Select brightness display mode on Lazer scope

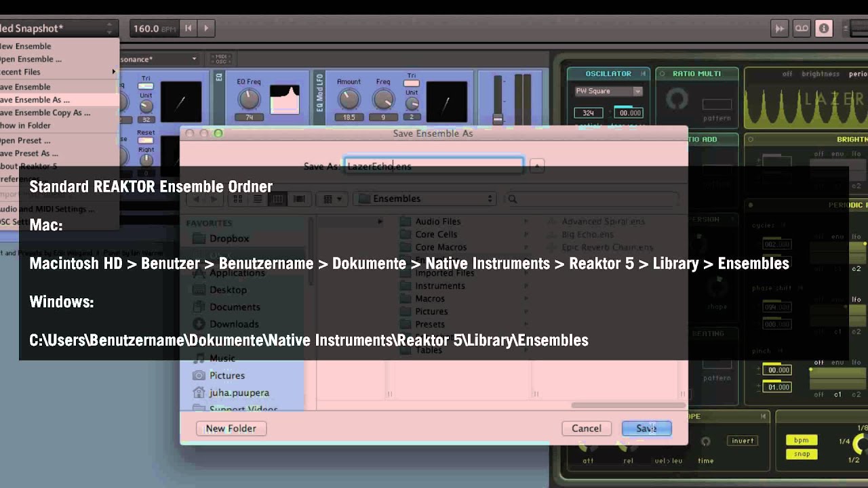point(821,74)
